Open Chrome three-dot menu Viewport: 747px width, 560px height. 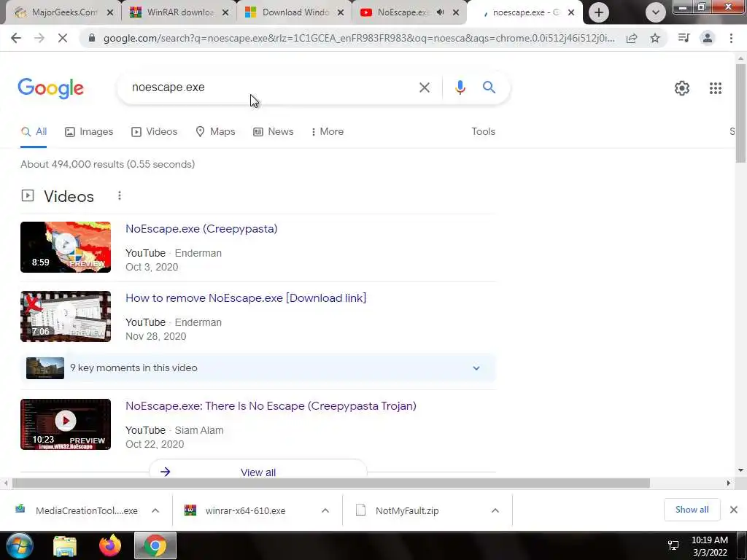click(731, 38)
